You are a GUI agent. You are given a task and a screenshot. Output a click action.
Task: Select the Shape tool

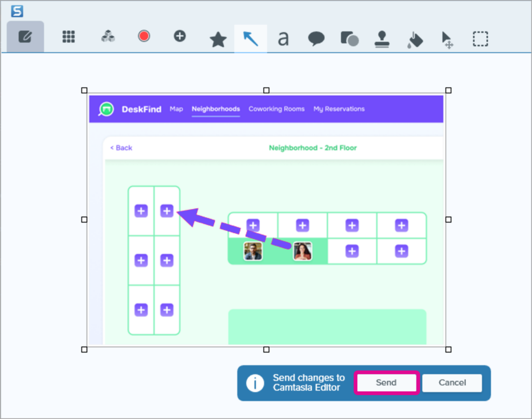349,39
